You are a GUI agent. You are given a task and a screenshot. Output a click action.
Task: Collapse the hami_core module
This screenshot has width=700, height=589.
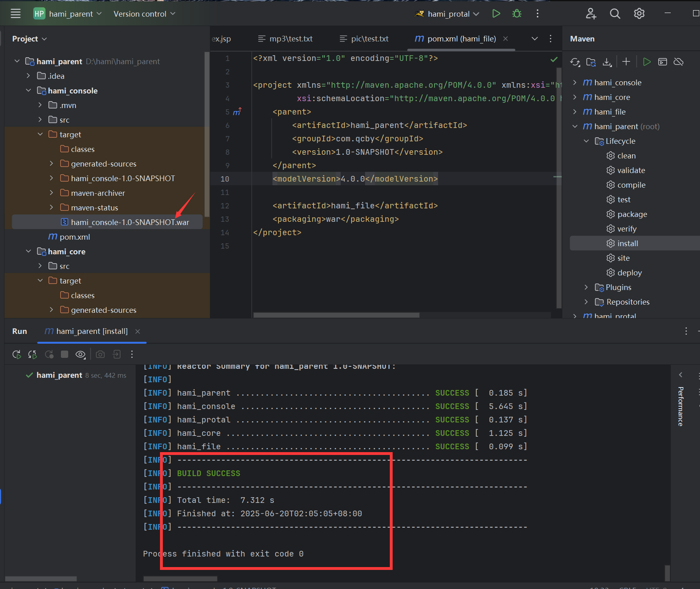pyautogui.click(x=28, y=251)
